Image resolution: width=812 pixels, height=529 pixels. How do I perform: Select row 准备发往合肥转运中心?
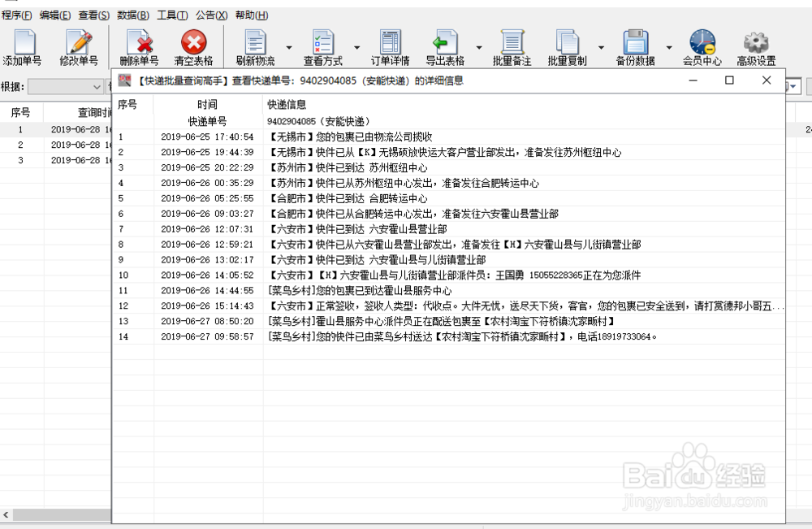point(448,183)
